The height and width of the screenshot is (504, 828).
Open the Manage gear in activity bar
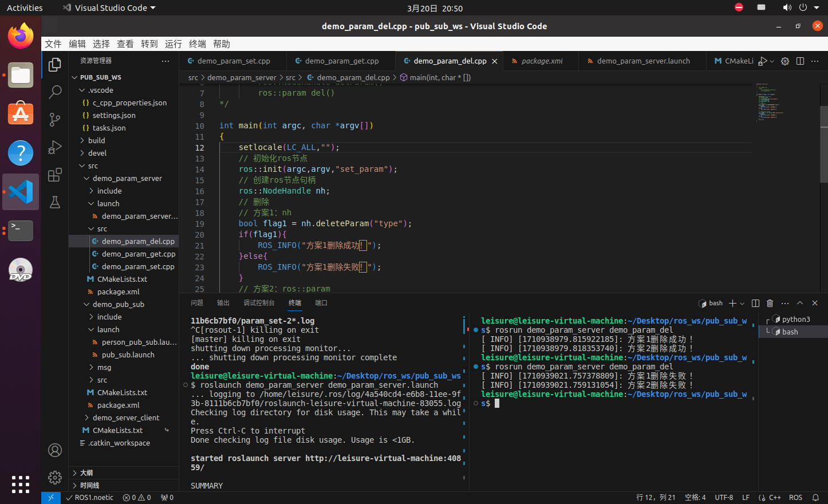(55, 477)
